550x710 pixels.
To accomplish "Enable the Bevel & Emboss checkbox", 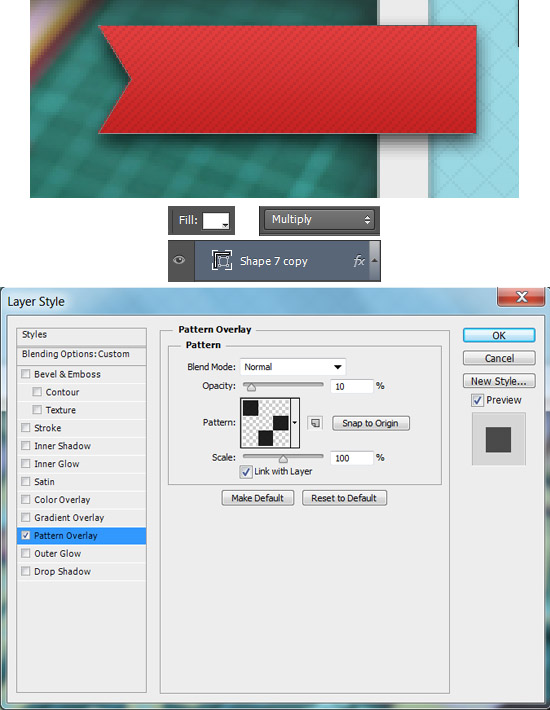I will click(x=26, y=374).
